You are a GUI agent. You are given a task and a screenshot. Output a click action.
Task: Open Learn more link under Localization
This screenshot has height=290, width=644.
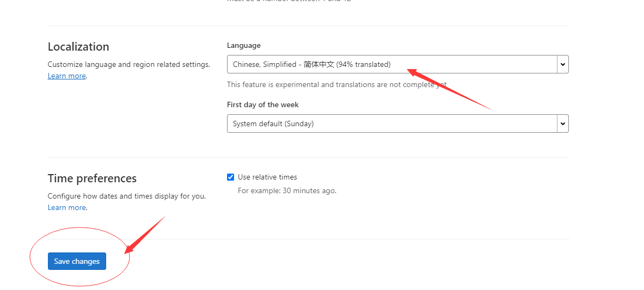pos(66,76)
